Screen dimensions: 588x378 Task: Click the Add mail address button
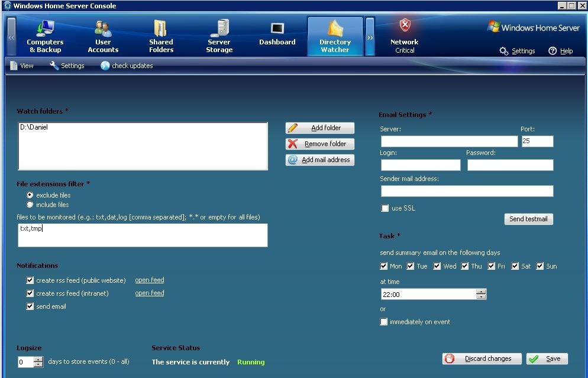click(x=320, y=160)
